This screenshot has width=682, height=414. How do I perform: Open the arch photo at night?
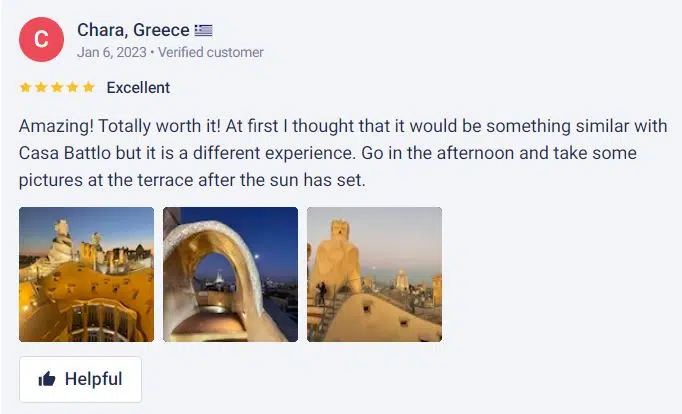[231, 274]
